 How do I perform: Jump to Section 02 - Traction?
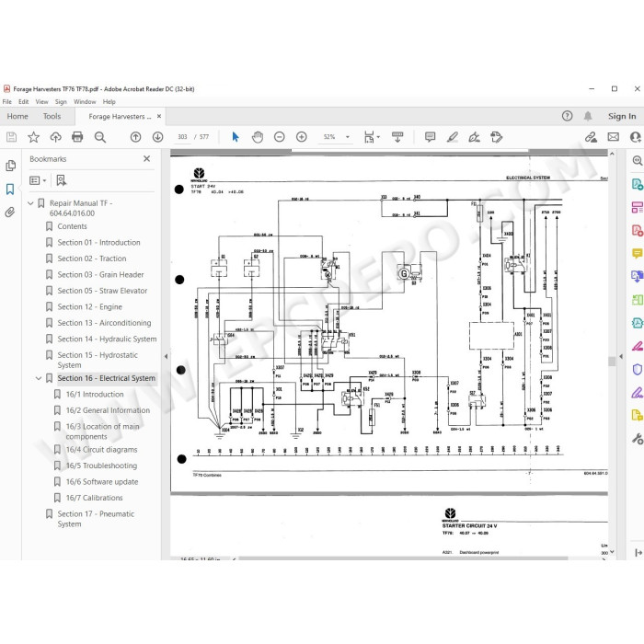(x=92, y=259)
